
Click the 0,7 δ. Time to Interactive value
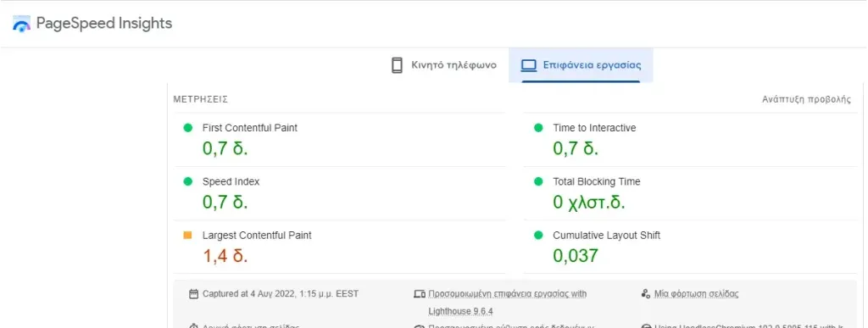(576, 148)
